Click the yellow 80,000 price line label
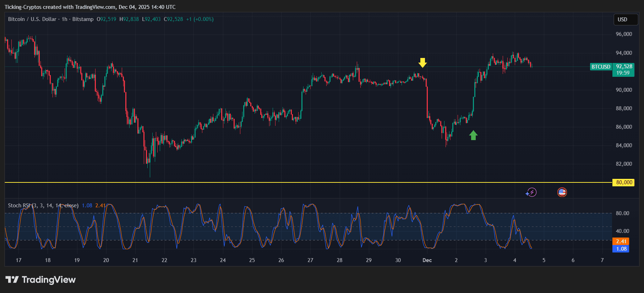This screenshot has height=293, width=644. 624,182
